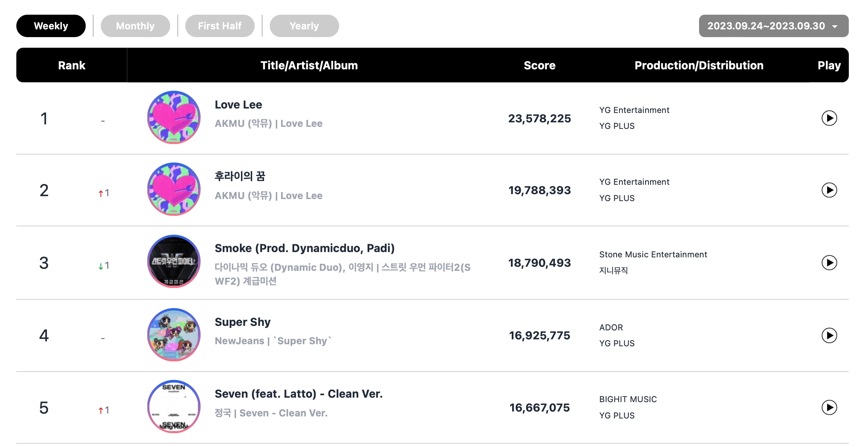This screenshot has width=868, height=447.
Task: Click the Super Shy song title
Action: 242,322
